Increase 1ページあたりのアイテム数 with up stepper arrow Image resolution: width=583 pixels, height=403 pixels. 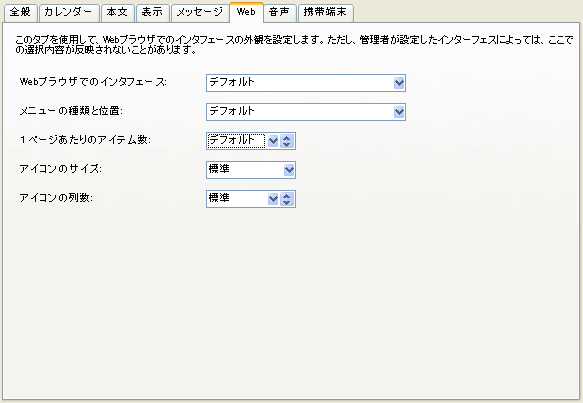(x=286, y=138)
